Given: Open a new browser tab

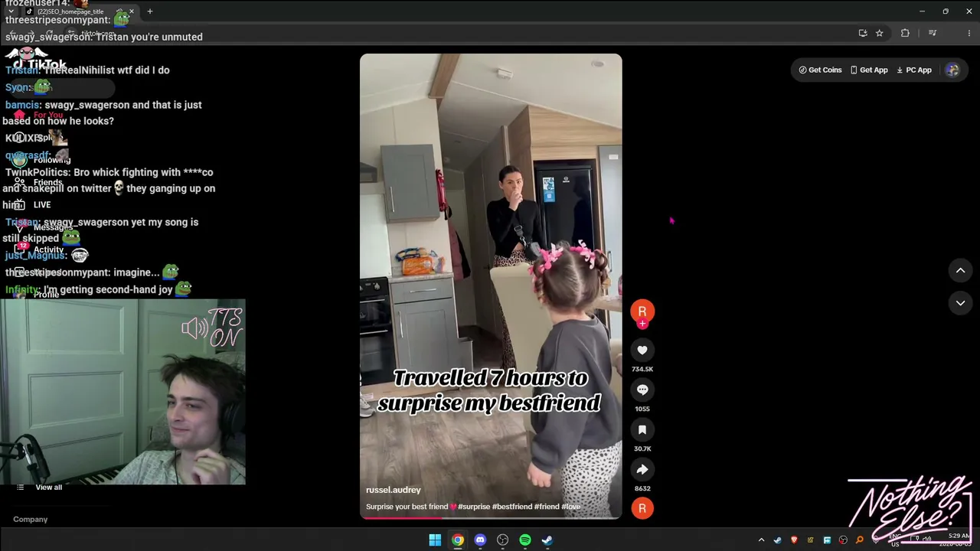Looking at the screenshot, I should [x=150, y=11].
